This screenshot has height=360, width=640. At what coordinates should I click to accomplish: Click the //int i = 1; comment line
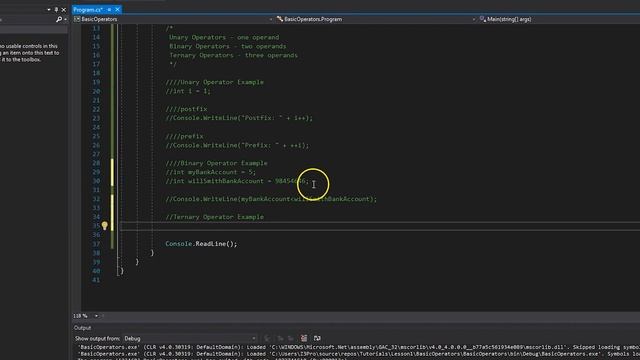188,91
